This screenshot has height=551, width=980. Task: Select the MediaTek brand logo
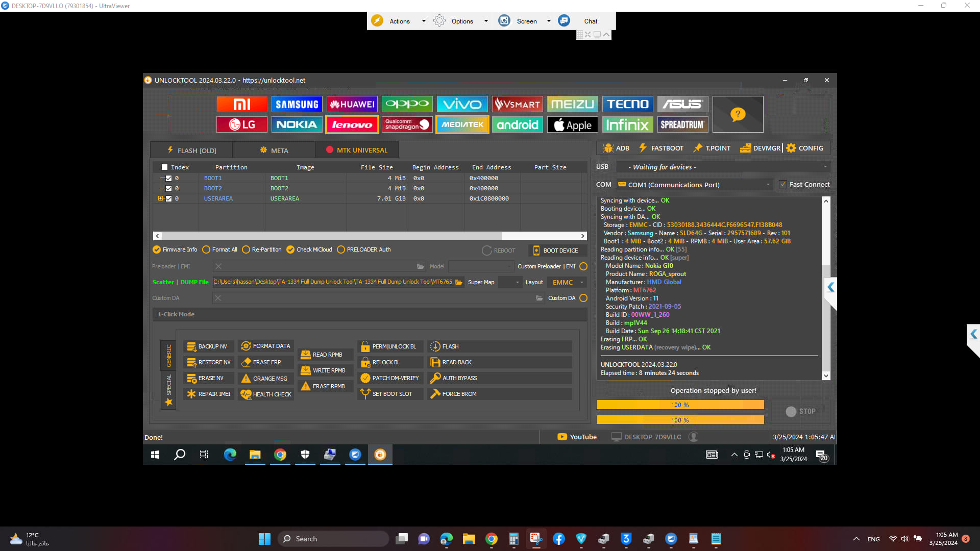tap(462, 124)
